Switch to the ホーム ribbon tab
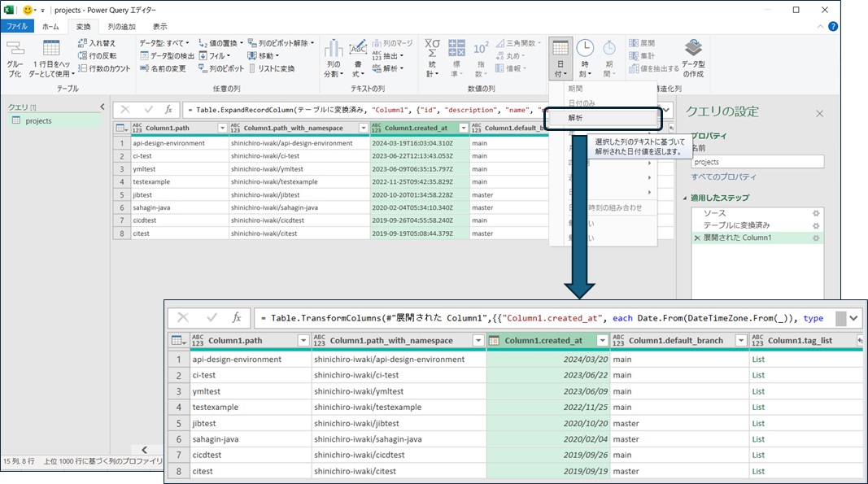 (50, 26)
